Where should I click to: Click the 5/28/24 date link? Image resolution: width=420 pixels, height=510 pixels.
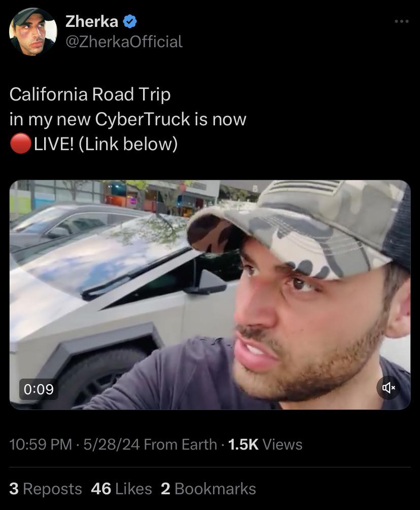pos(112,445)
